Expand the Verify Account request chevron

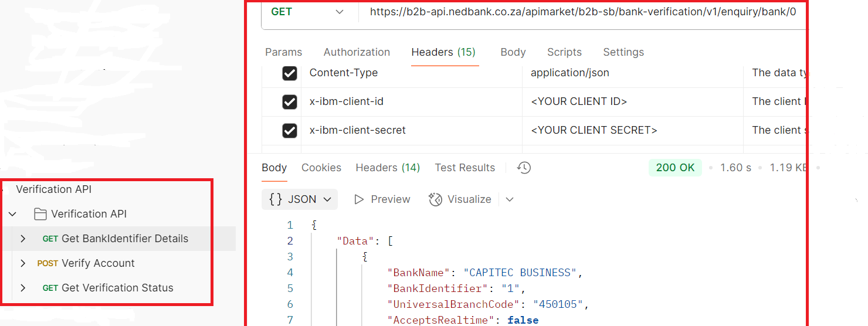click(x=23, y=263)
